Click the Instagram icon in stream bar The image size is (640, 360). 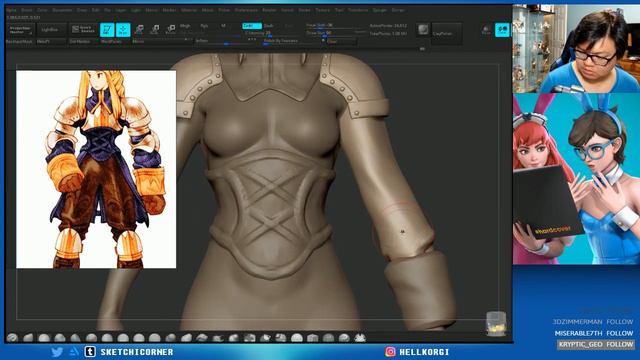click(391, 352)
